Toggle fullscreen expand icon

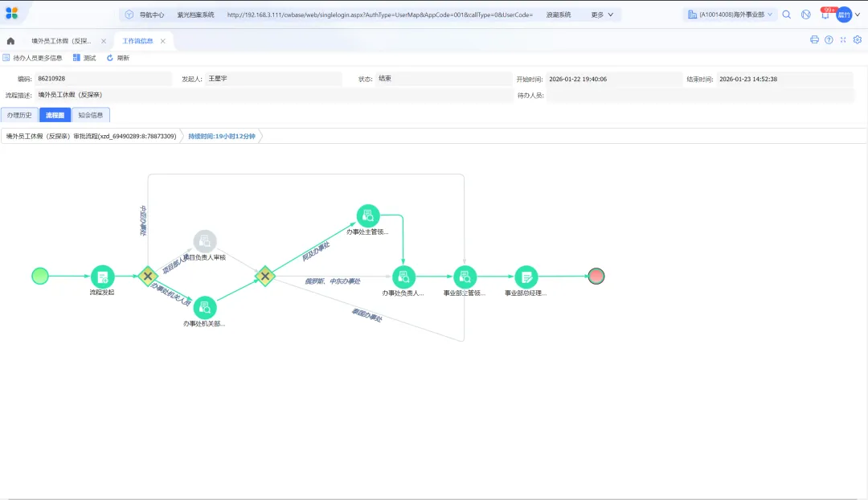pyautogui.click(x=843, y=40)
